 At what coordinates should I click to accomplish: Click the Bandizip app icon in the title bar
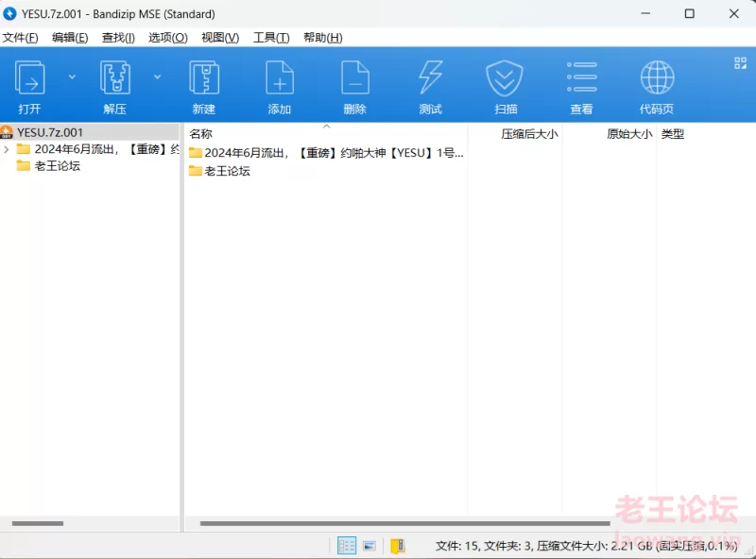pos(9,13)
